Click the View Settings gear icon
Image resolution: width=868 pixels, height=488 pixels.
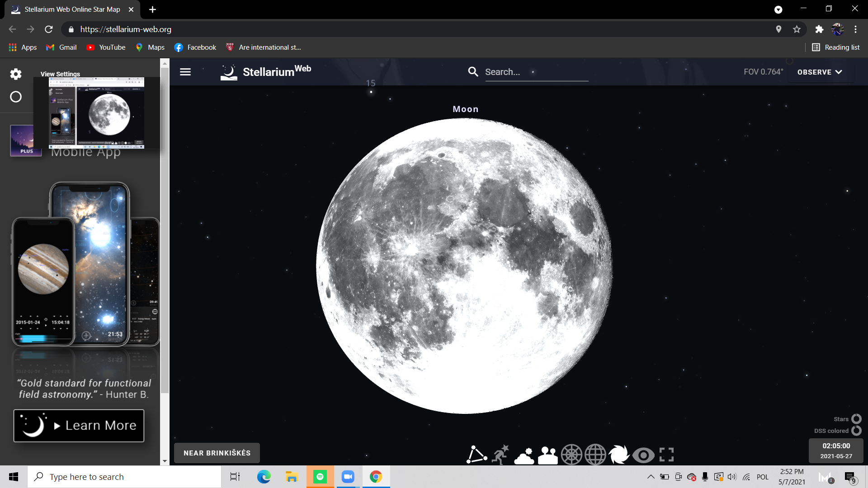coord(16,74)
